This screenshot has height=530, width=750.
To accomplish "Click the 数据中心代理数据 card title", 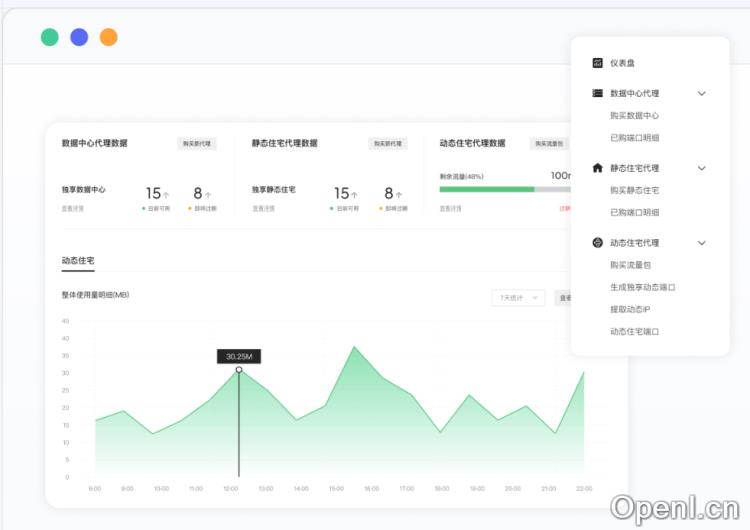I will point(94,143).
